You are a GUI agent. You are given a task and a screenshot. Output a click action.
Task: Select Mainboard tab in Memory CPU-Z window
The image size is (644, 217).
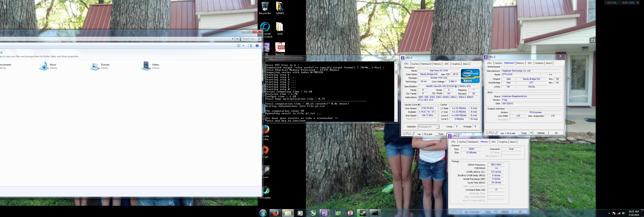pos(473,142)
